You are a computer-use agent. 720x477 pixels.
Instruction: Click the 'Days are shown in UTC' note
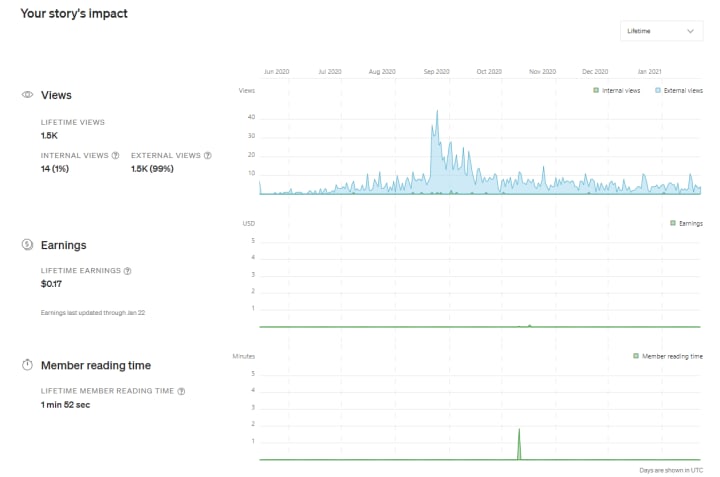coord(671,470)
